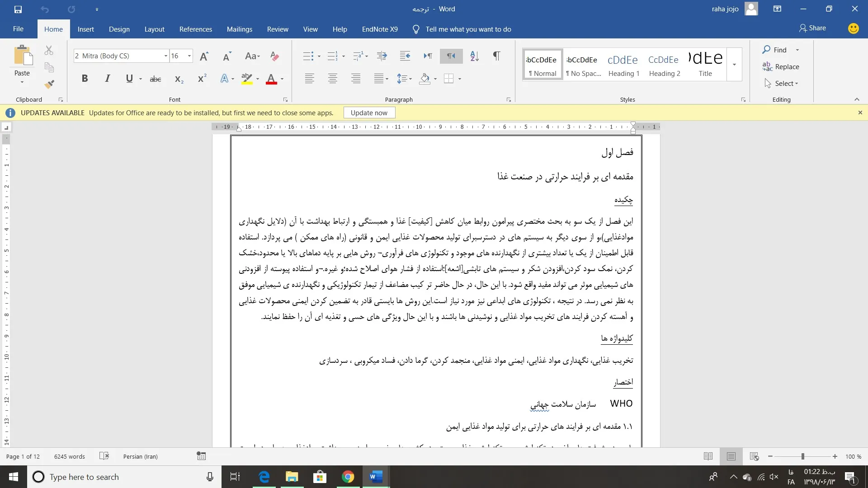
Task: Open File Explorer from taskbar
Action: [x=292, y=477]
